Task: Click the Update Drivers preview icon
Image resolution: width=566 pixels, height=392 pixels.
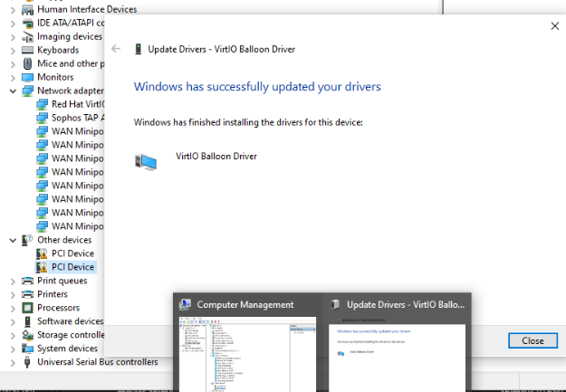Action: 335,305
